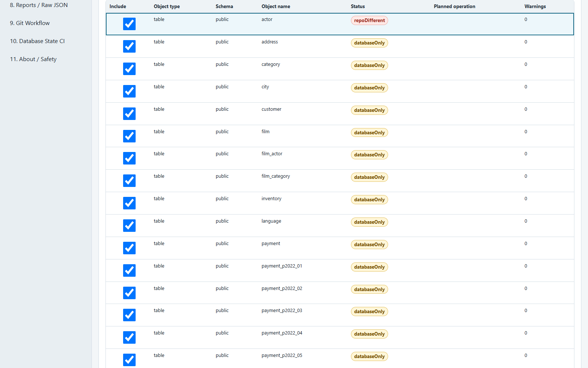
Task: Select the language object name
Action: [272, 221]
